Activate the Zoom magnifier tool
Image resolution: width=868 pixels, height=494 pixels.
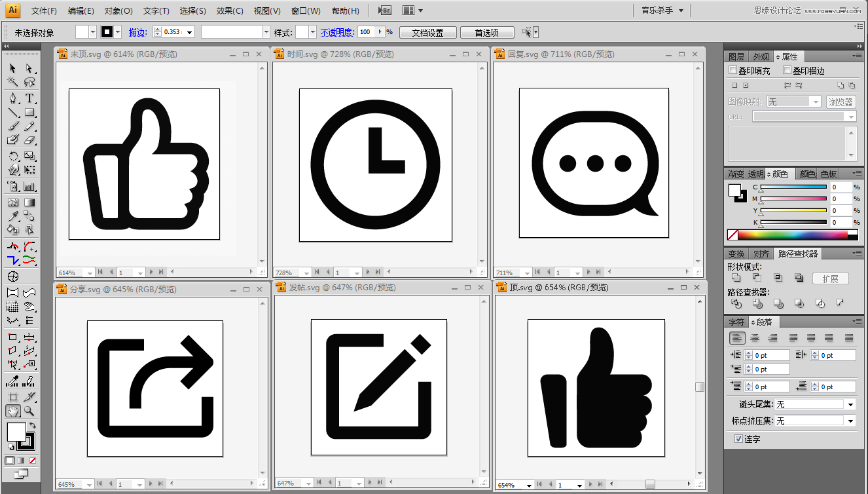[29, 411]
